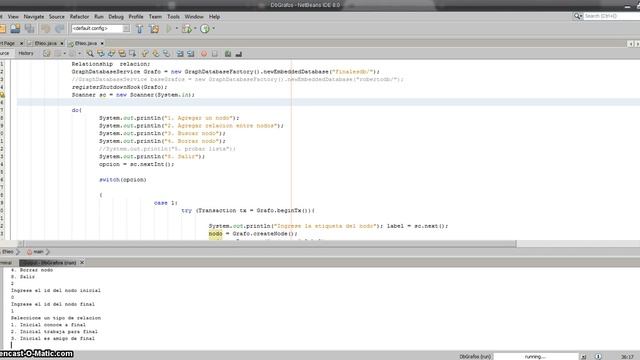
Task: Click the green Run Project arrow
Action: pos(169,29)
